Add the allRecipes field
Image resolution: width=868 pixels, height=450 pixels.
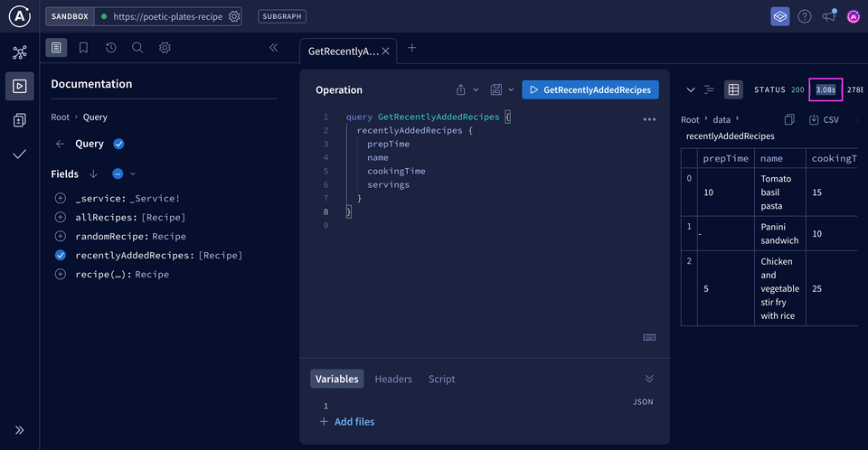(x=61, y=217)
